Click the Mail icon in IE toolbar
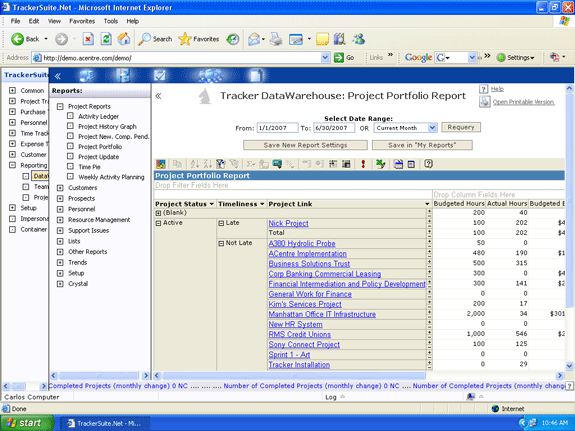 click(x=254, y=39)
